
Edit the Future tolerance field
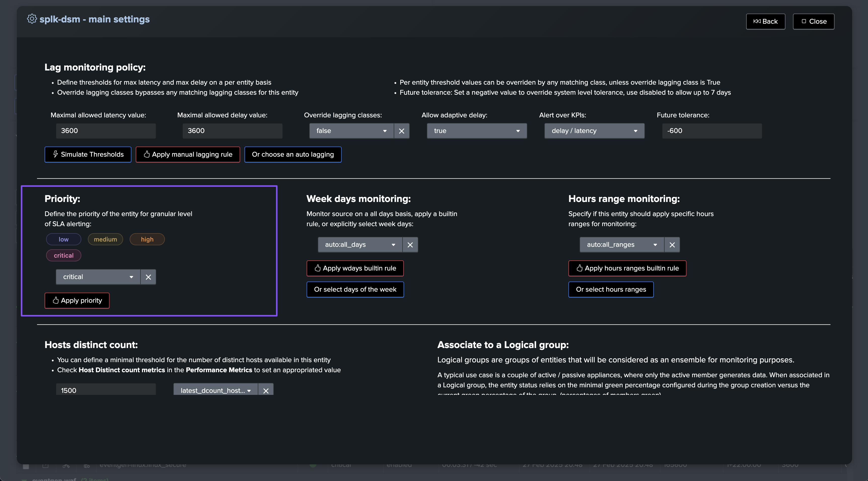tap(712, 131)
